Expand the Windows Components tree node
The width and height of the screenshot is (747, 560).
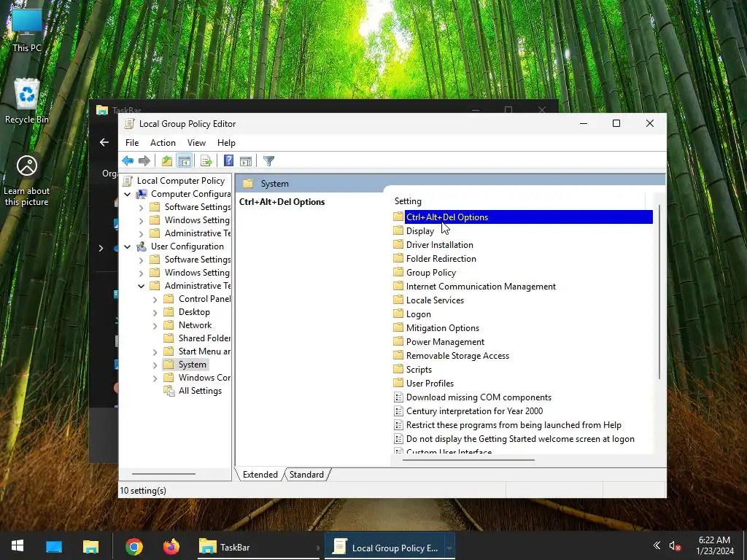[155, 378]
